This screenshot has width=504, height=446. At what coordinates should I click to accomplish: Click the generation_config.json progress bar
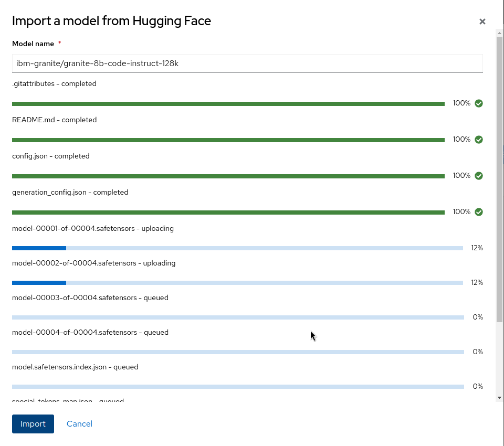[228, 213]
